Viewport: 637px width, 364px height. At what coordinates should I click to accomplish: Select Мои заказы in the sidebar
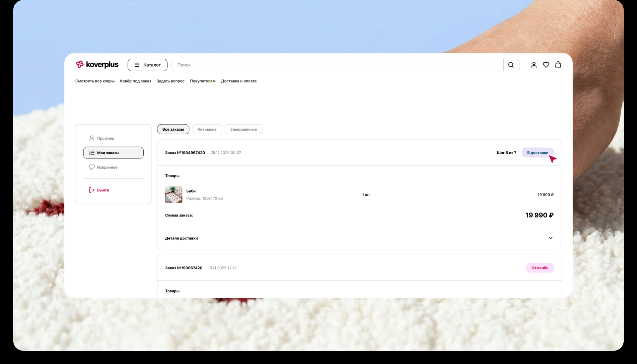113,153
